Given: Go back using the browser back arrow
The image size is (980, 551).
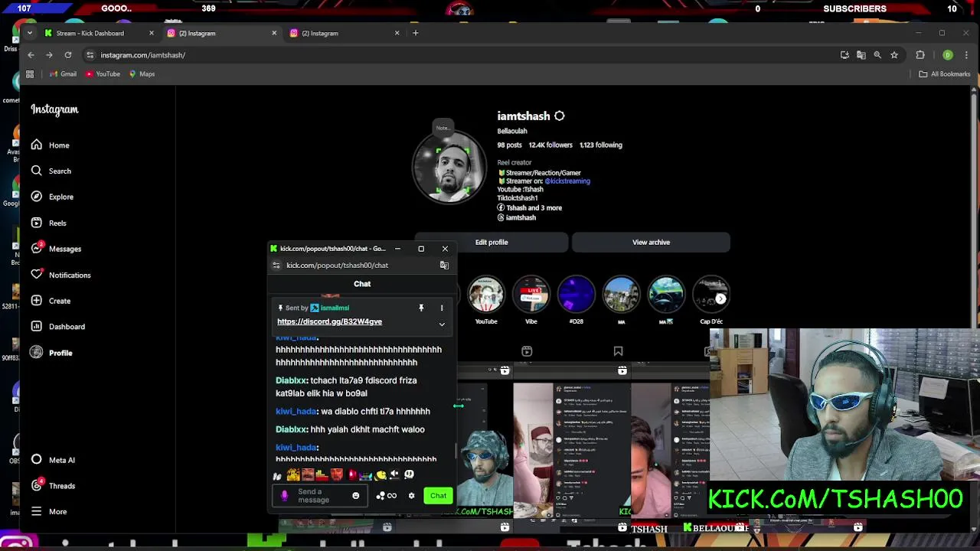Looking at the screenshot, I should click(x=31, y=55).
